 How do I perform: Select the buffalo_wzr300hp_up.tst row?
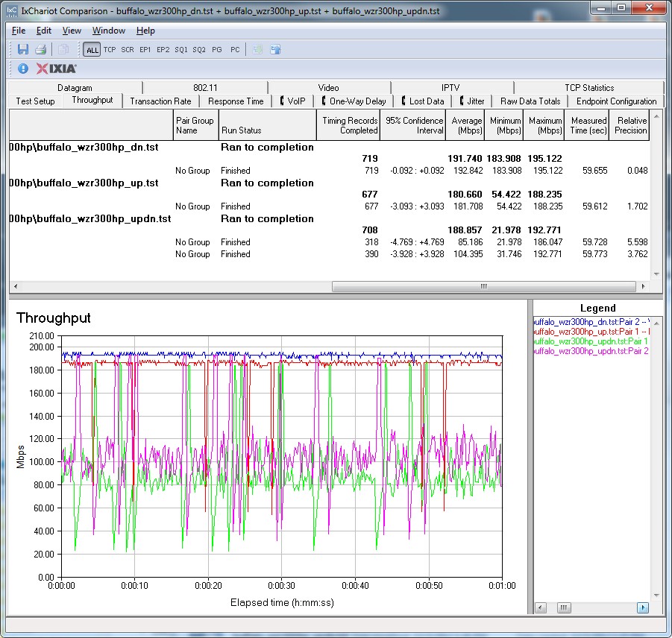329,183
